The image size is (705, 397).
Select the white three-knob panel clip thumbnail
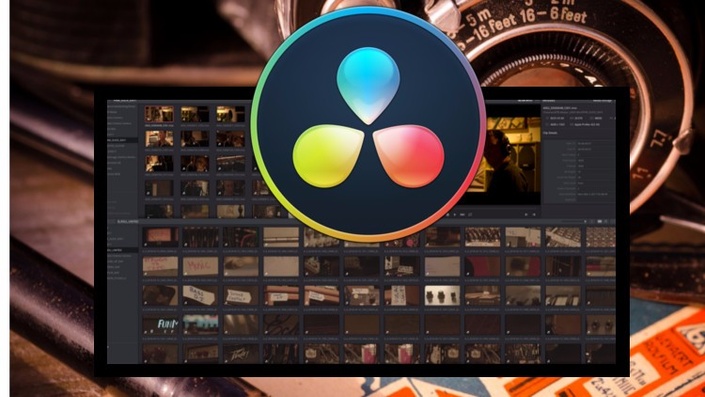442,295
